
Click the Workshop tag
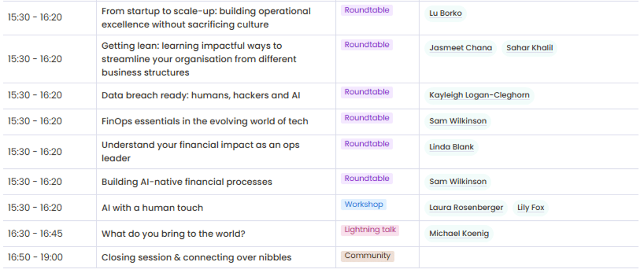click(363, 205)
